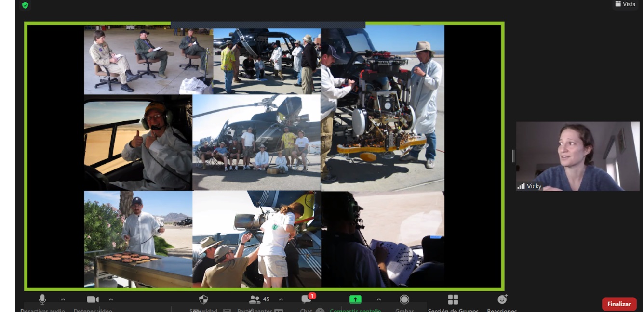Expand share screen options arrow
This screenshot has height=312, width=644.
(x=378, y=299)
